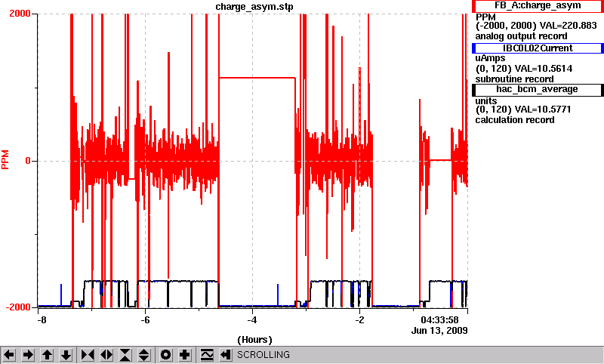Click the VAL=10.5771 readout

tap(543, 110)
